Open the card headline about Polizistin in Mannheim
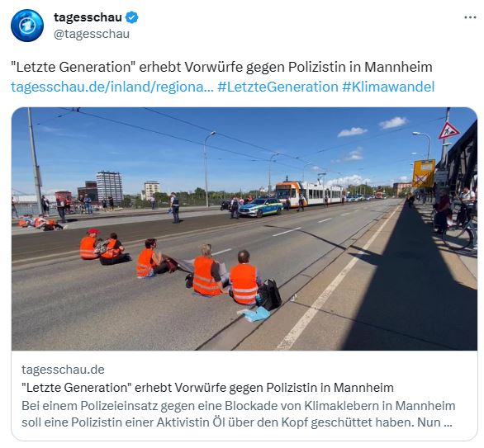Image resolution: width=484 pixels, height=448 pixels. tap(208, 388)
